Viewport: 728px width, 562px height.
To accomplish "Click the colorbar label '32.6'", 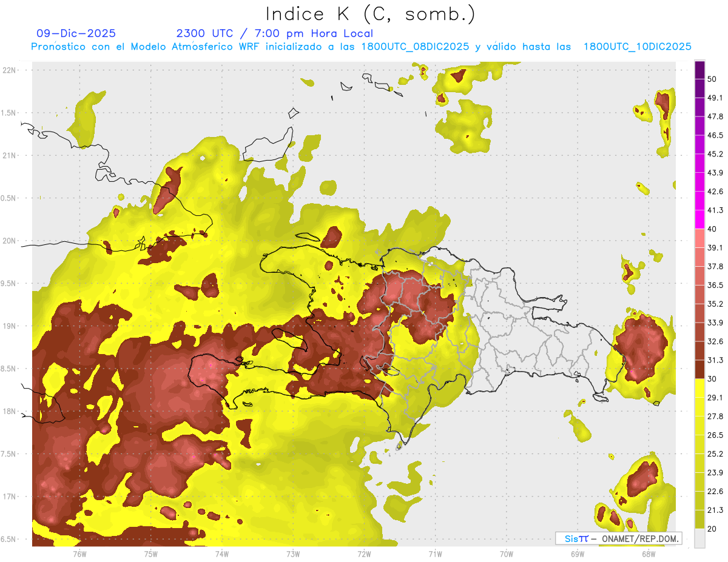I will (715, 341).
